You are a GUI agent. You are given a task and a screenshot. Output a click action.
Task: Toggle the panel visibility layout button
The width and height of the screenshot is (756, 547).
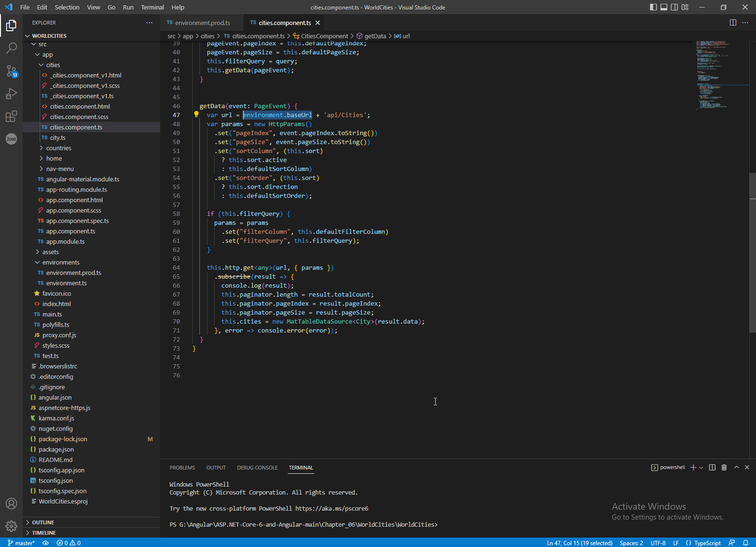[663, 7]
